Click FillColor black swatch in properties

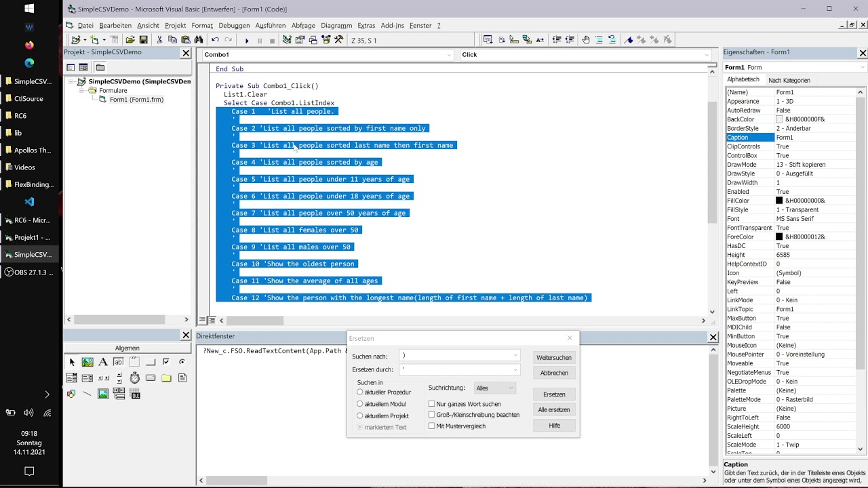pyautogui.click(x=779, y=201)
